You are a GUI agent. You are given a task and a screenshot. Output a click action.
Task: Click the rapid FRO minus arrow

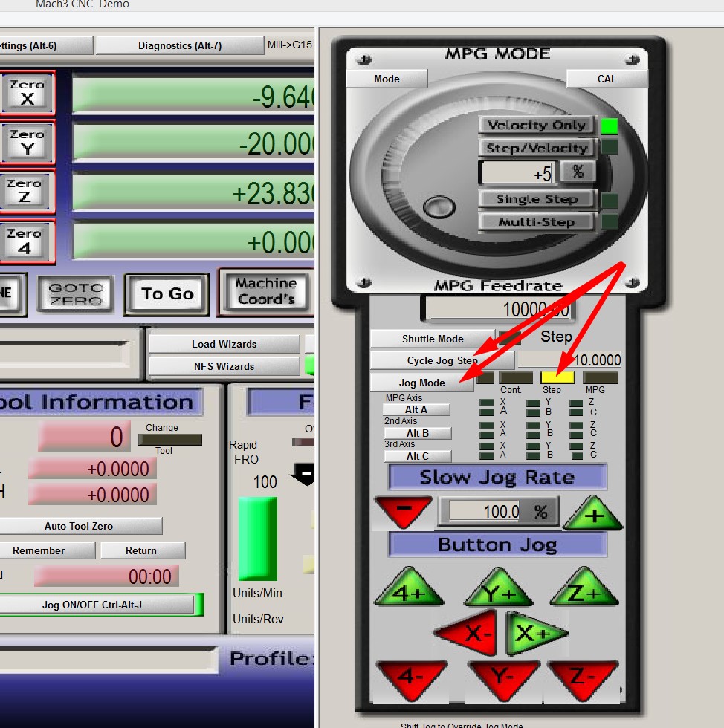[x=304, y=474]
